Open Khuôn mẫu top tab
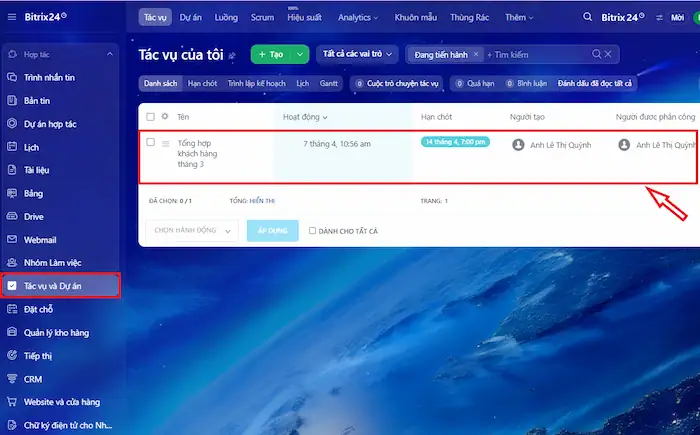The image size is (700, 435). pos(416,17)
